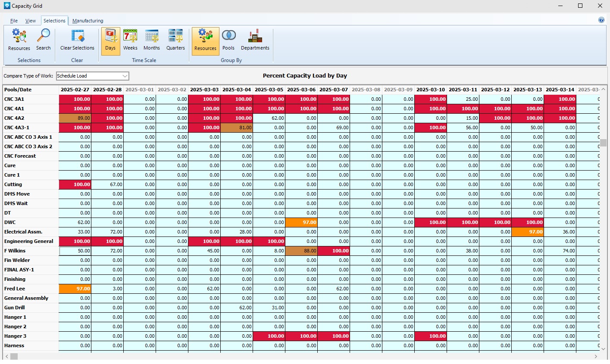Select the Engineering General row label
Screen dimensions: 610x364
coord(31,241)
